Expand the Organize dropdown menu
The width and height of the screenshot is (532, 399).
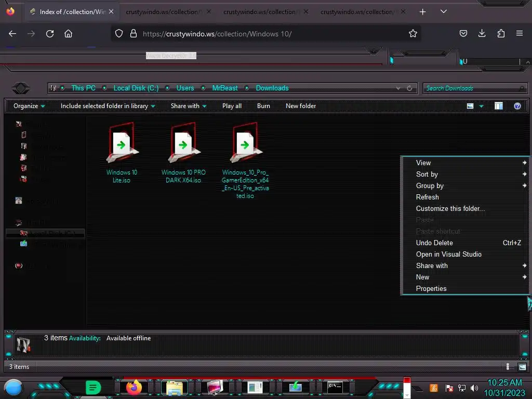pos(29,106)
